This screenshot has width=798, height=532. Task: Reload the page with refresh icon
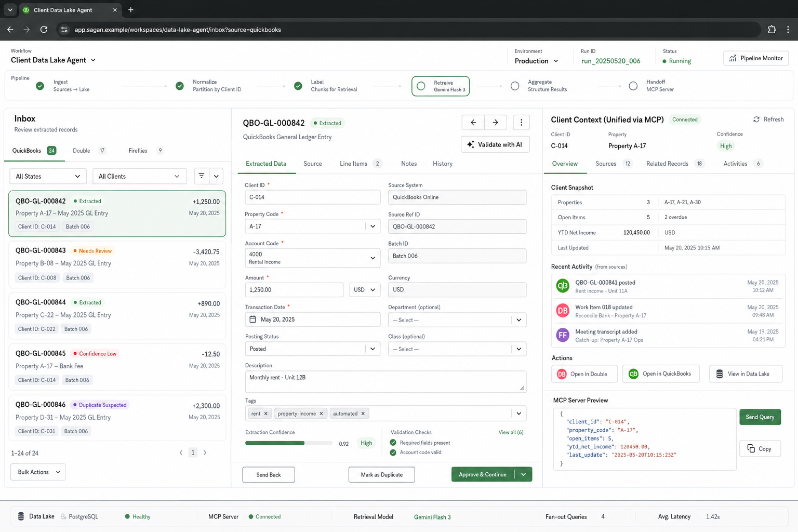coord(44,30)
